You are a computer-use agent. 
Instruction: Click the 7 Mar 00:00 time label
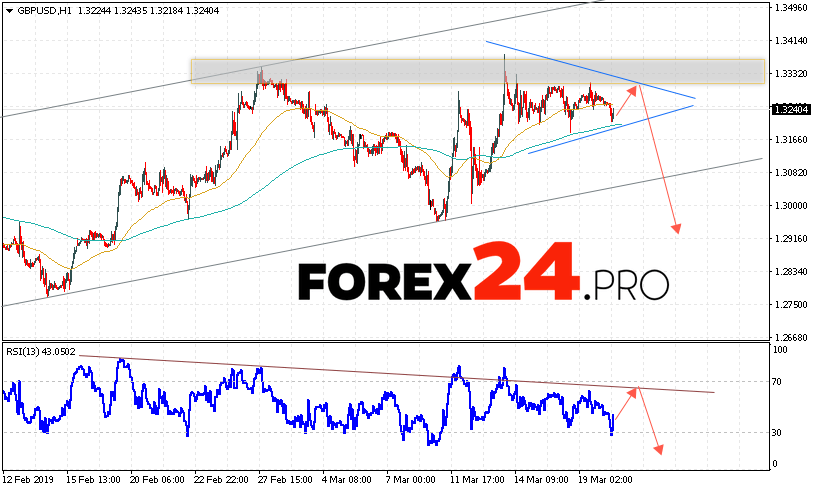(x=411, y=480)
